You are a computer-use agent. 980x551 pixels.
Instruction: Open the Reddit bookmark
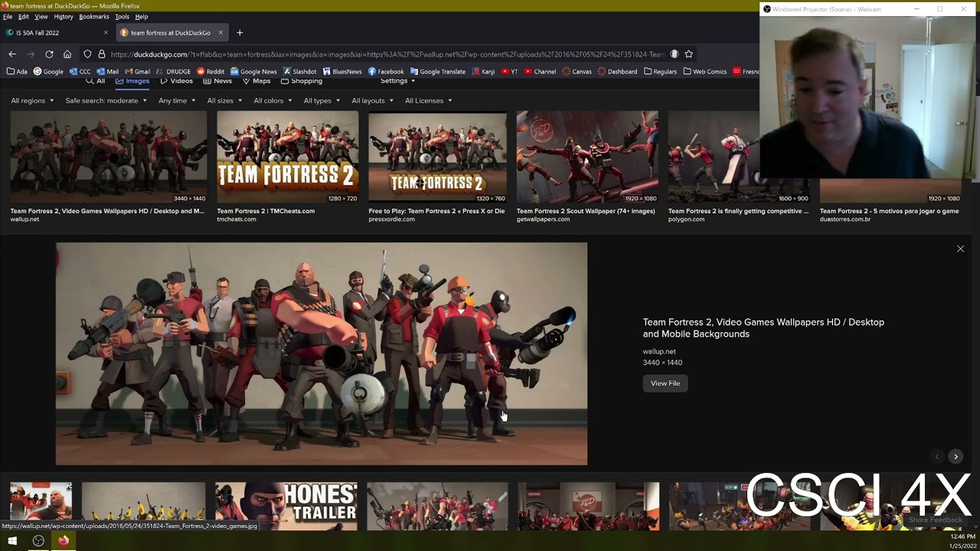[x=211, y=72]
